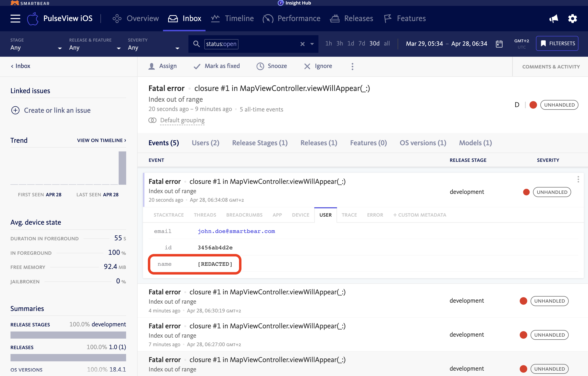Open the THREADS event tab
588x376 pixels.
[205, 215]
